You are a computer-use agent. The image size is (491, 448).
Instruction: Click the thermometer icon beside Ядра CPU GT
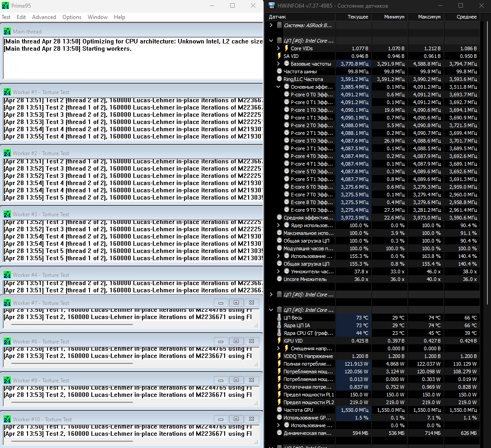tap(279, 333)
